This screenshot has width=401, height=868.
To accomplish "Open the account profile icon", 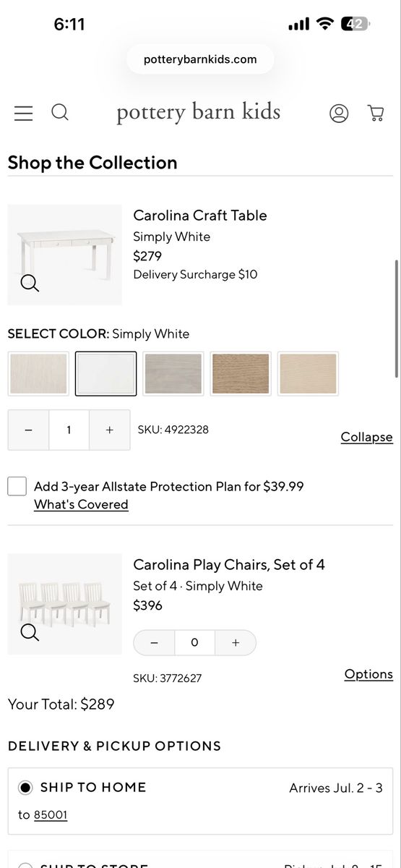I will (339, 113).
